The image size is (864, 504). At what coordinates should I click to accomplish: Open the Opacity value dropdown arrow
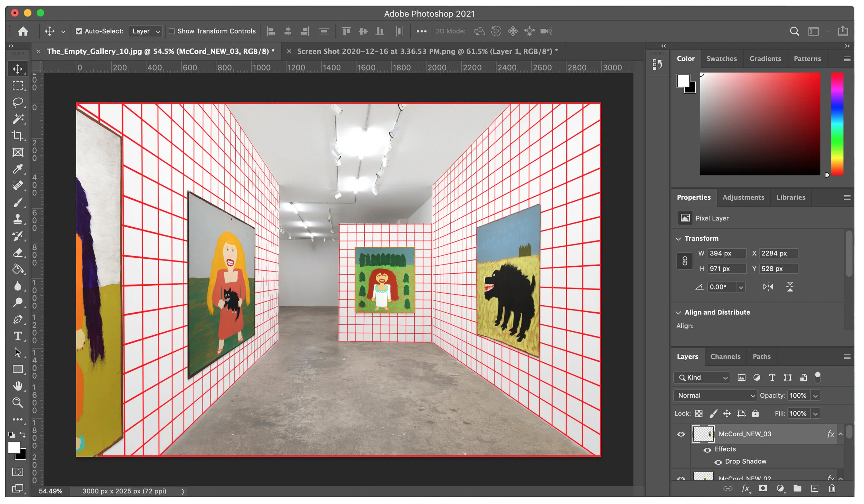pyautogui.click(x=815, y=396)
